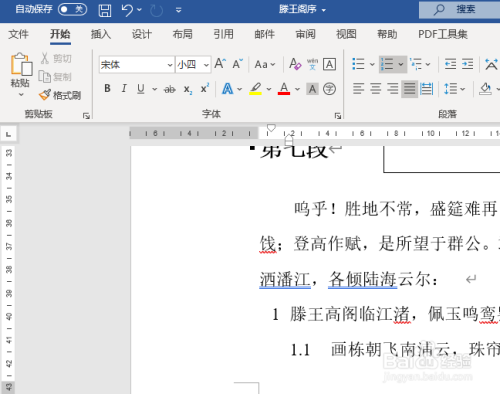
Task: Apply paragraph shading paint bucket
Action: coord(485,89)
